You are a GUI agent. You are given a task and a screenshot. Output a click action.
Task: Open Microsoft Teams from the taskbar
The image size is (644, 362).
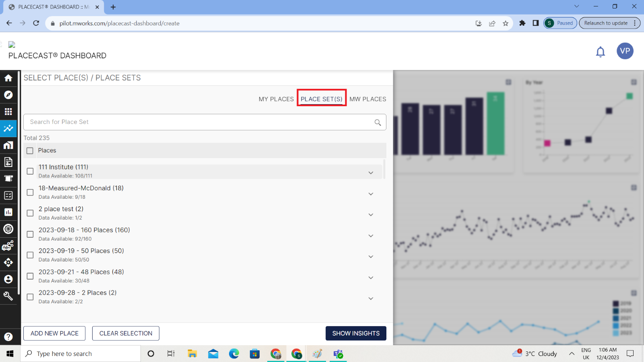(x=338, y=354)
